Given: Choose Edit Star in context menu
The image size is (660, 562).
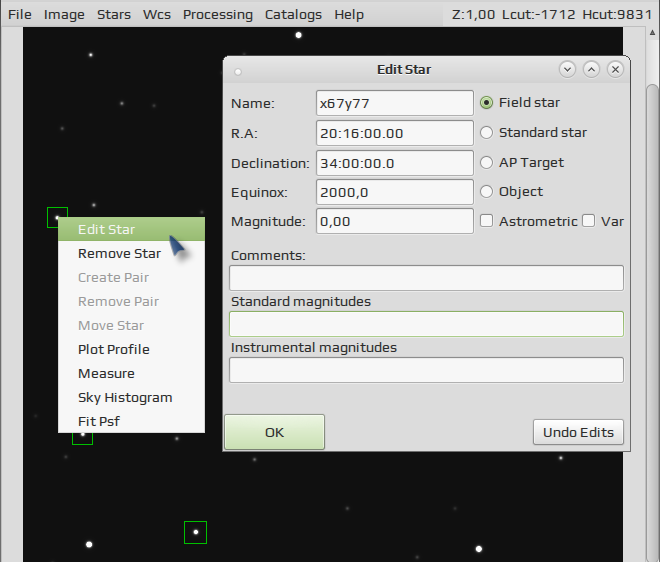Looking at the screenshot, I should click(131, 229).
